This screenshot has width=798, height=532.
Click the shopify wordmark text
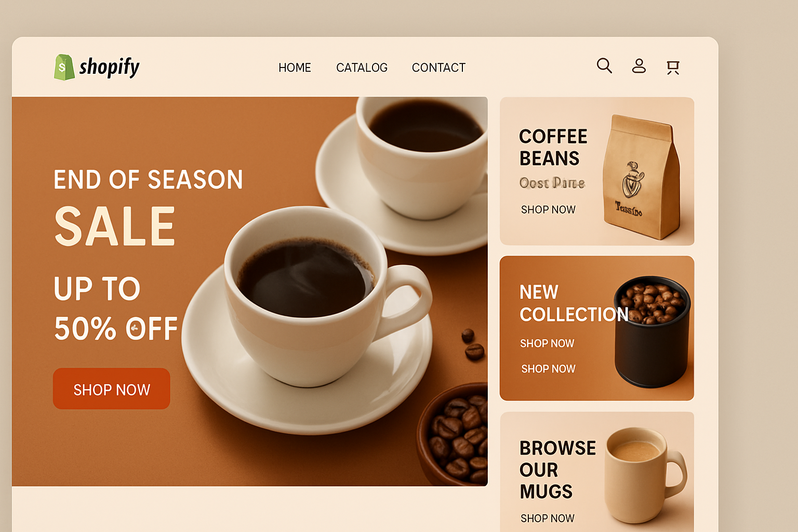tap(109, 68)
